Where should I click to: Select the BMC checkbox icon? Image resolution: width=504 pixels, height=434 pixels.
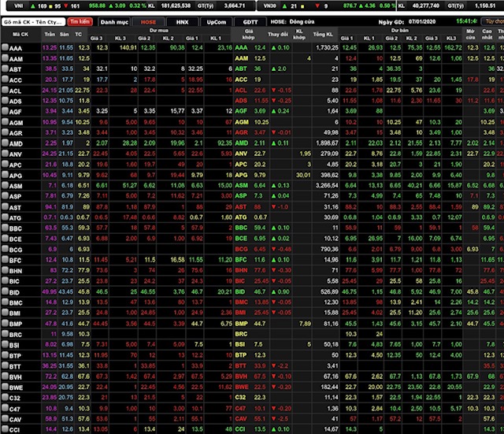(5, 302)
